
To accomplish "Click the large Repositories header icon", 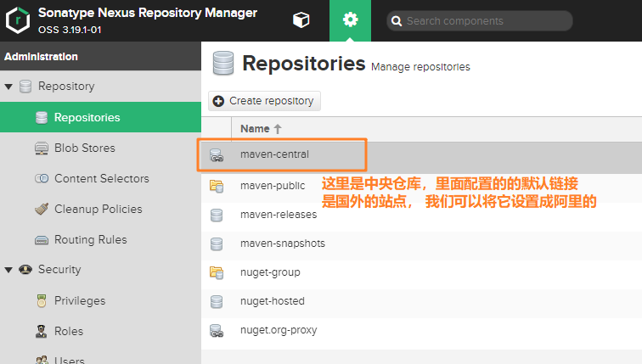I will [223, 64].
